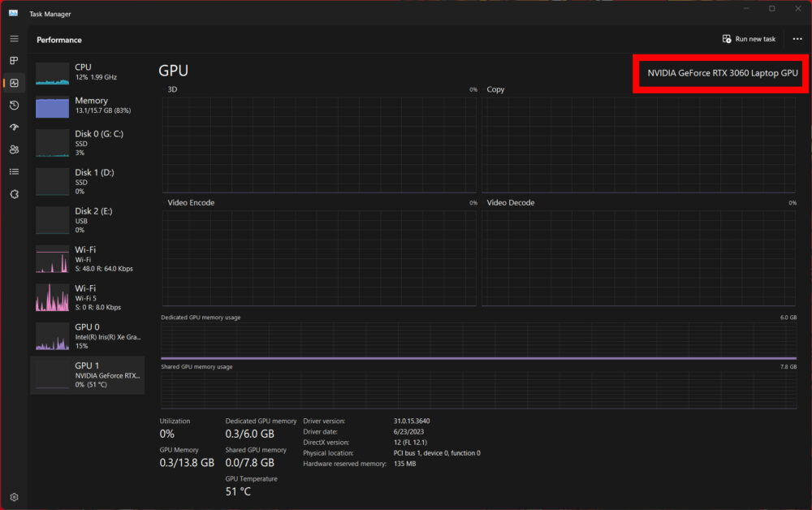Viewport: 812px width, 510px height.
Task: Open the navigation hamburger menu
Action: click(x=14, y=39)
